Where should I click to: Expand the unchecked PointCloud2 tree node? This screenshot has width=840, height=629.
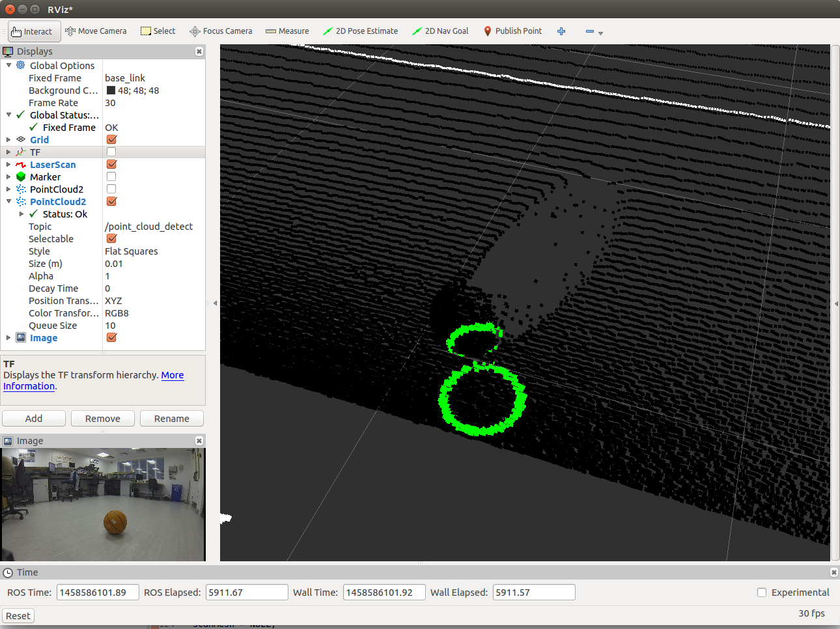point(8,189)
